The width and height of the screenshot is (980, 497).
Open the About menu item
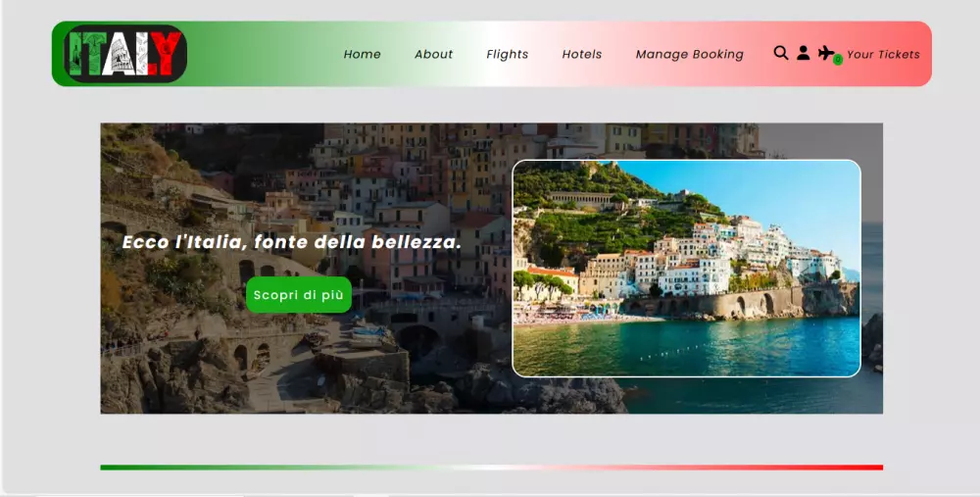coord(433,54)
